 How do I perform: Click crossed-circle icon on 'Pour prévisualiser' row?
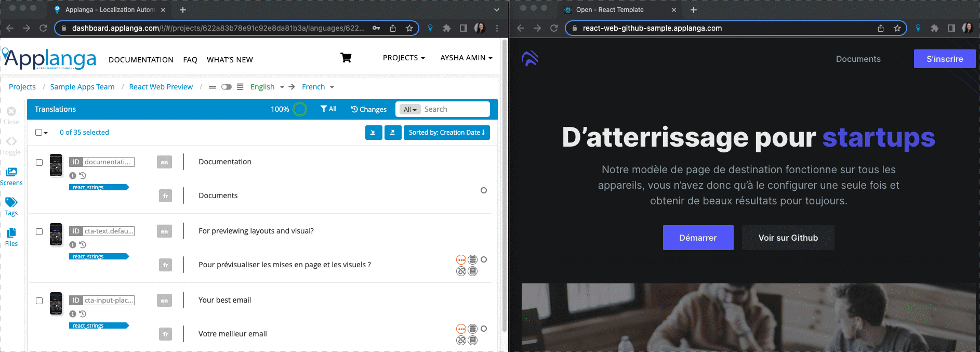(461, 271)
